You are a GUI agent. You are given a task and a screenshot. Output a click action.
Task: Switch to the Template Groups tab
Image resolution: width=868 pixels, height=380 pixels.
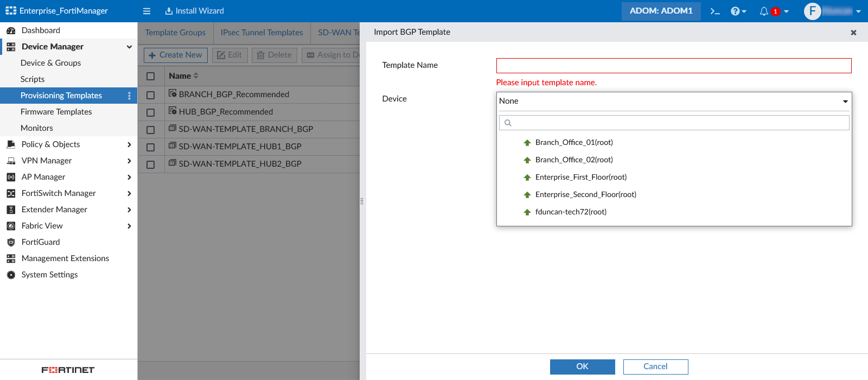pos(175,33)
